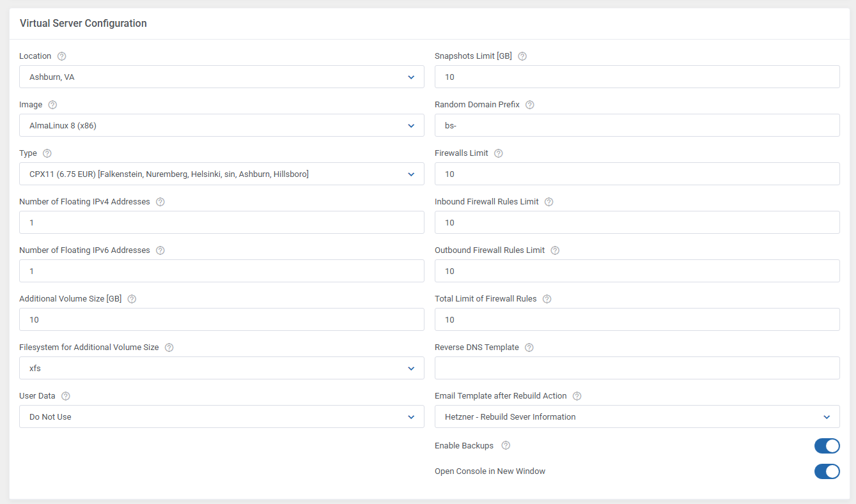Show help for Random Domain Prefix
This screenshot has width=856, height=504.
[530, 105]
